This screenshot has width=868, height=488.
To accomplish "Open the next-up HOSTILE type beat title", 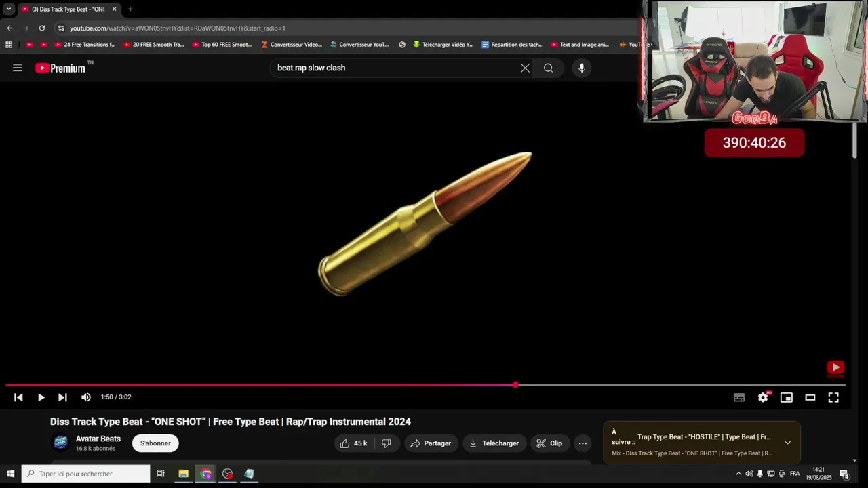I will click(704, 437).
